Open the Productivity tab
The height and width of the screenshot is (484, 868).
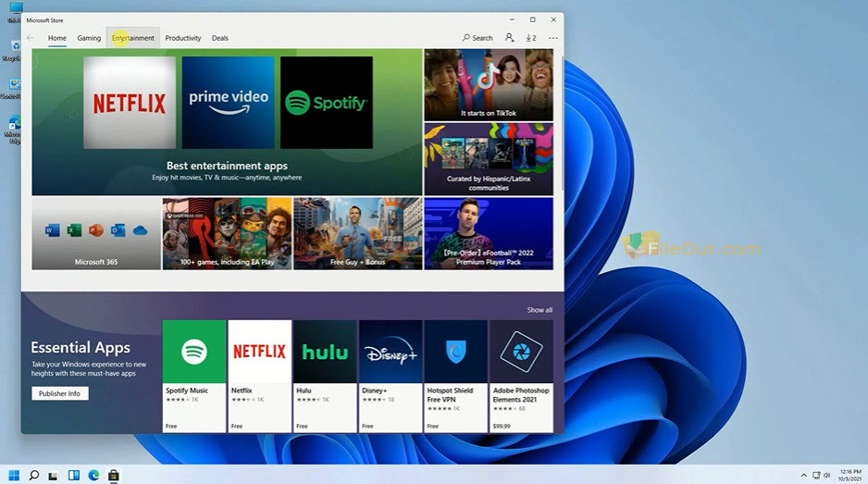(182, 38)
